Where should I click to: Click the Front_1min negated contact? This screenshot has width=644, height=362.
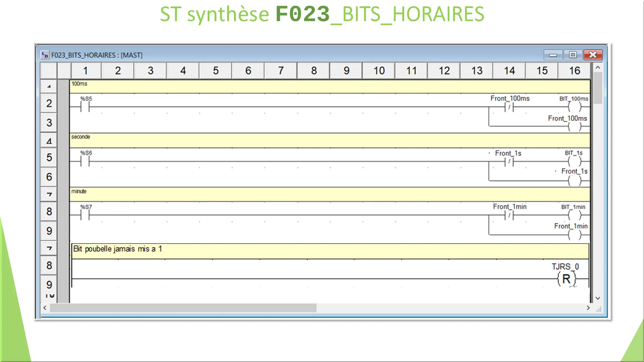[509, 215]
